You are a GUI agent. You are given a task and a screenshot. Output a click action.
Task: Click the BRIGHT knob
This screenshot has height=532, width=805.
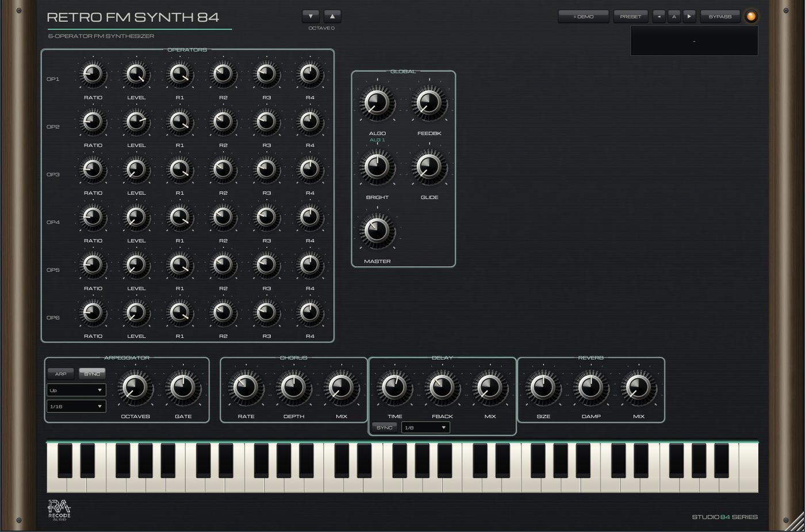point(377,167)
